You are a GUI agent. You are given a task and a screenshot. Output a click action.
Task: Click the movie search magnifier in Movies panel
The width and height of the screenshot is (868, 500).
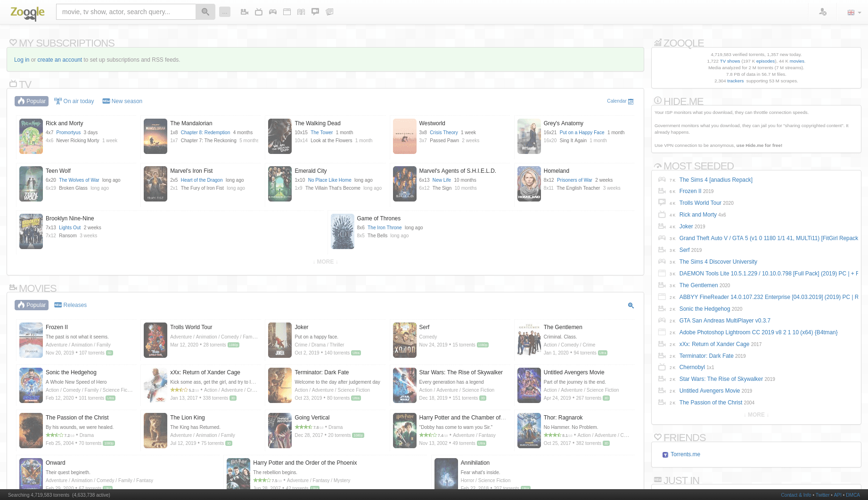631,306
